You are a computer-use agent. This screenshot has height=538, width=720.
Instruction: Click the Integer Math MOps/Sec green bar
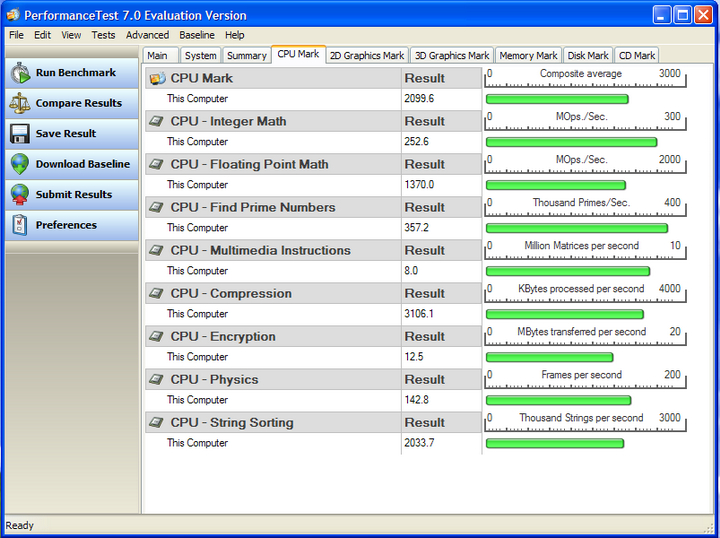click(572, 142)
